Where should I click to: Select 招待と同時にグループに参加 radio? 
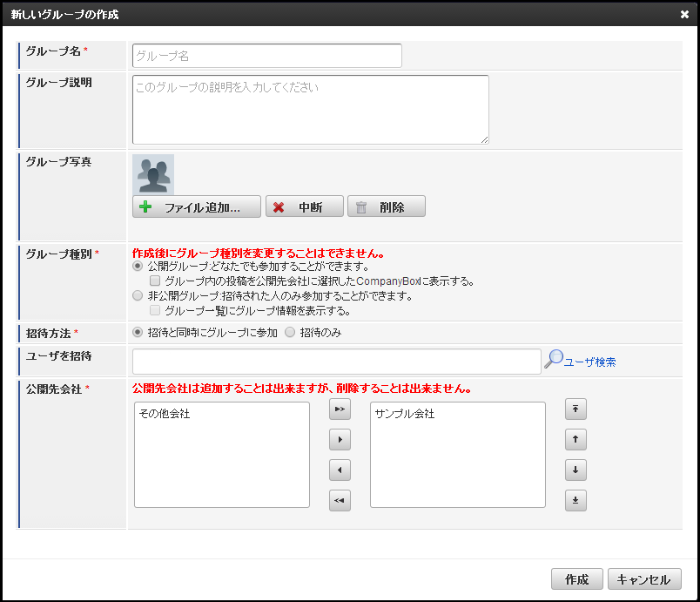[138, 332]
